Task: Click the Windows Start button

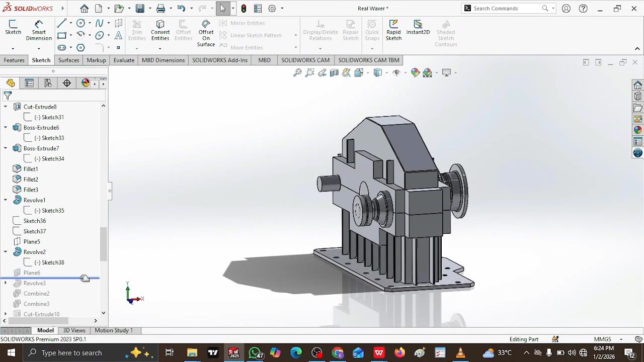Action: coord(11,353)
